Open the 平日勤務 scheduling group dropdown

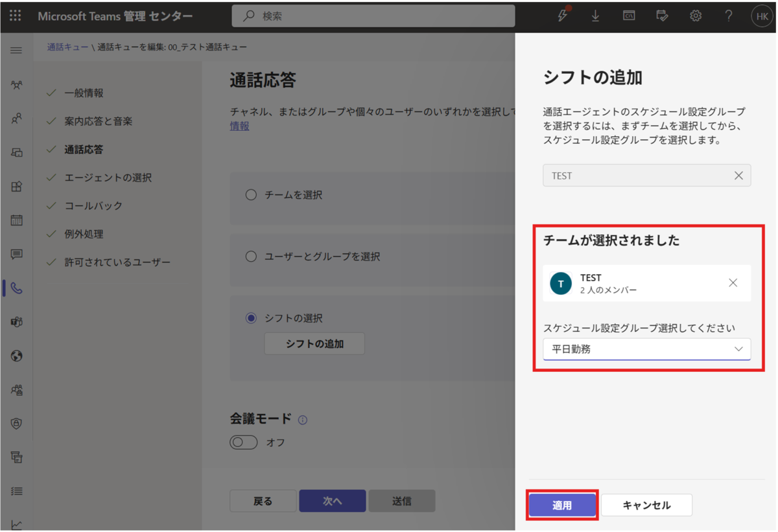(x=647, y=349)
